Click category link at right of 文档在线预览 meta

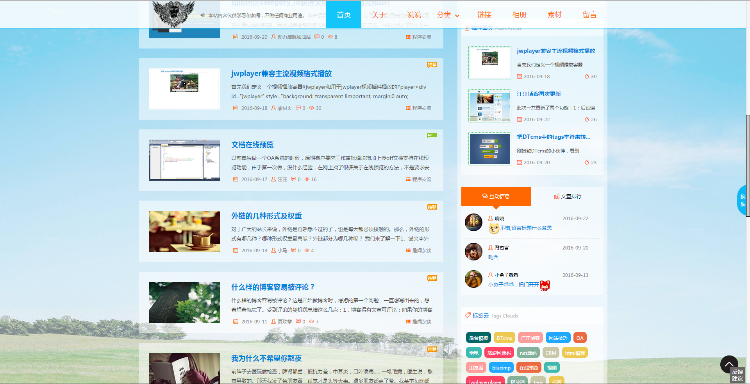[x=419, y=179]
